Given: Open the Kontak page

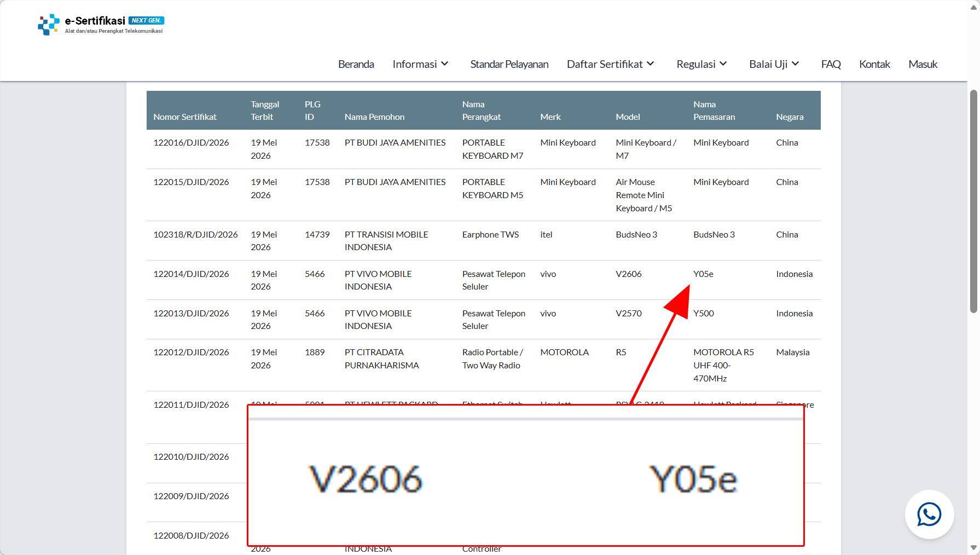Looking at the screenshot, I should click(x=874, y=64).
